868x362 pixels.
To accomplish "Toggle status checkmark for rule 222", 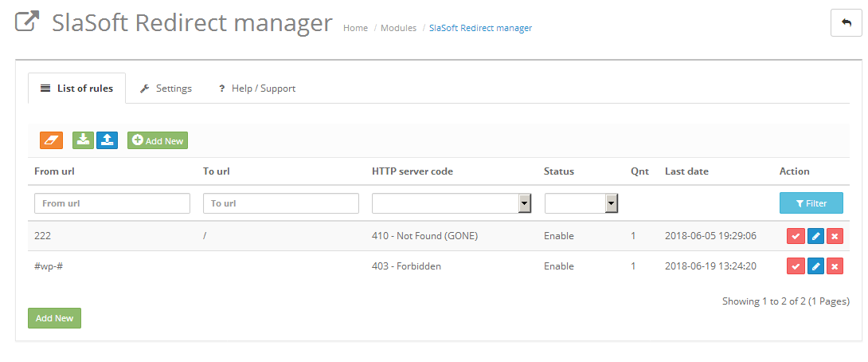I will pyautogui.click(x=796, y=236).
